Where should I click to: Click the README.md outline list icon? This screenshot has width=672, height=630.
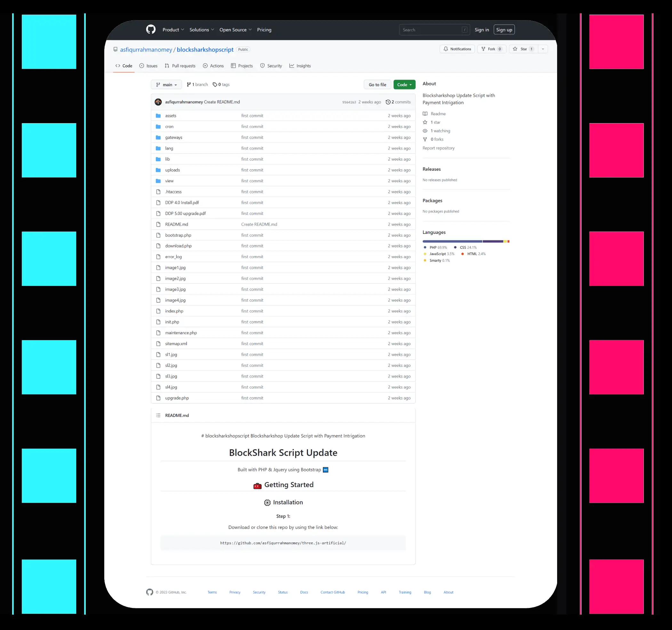point(158,415)
